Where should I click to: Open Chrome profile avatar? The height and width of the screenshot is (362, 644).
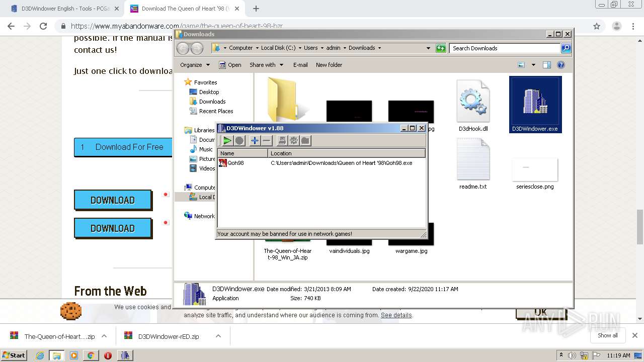pos(616,26)
